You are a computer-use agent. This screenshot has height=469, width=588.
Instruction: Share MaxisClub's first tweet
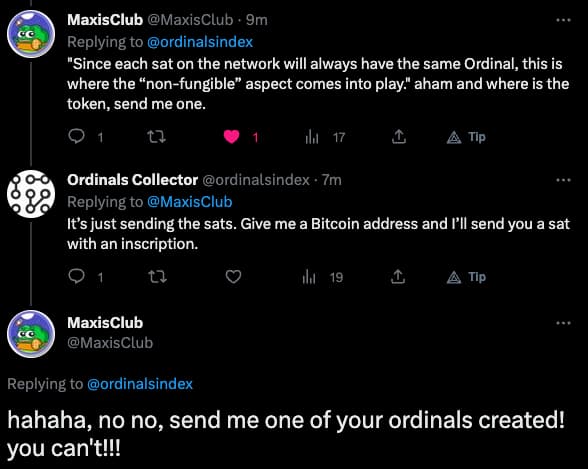[x=399, y=137]
